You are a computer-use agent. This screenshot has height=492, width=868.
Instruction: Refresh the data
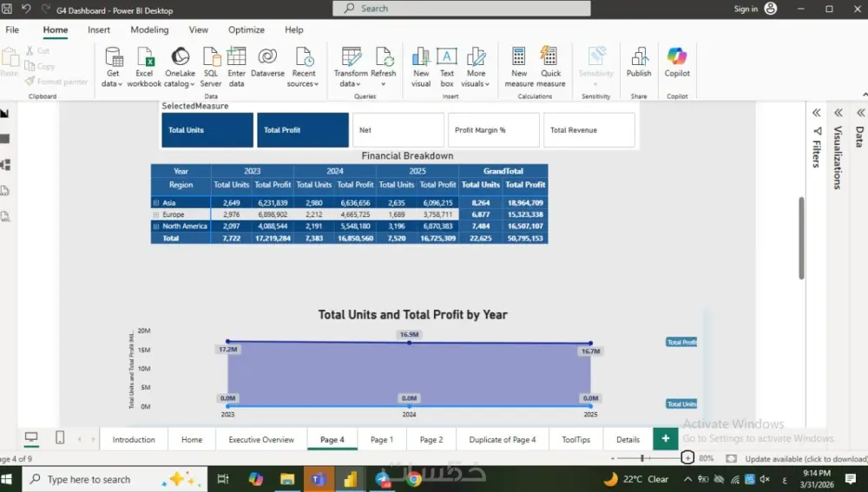click(x=384, y=67)
